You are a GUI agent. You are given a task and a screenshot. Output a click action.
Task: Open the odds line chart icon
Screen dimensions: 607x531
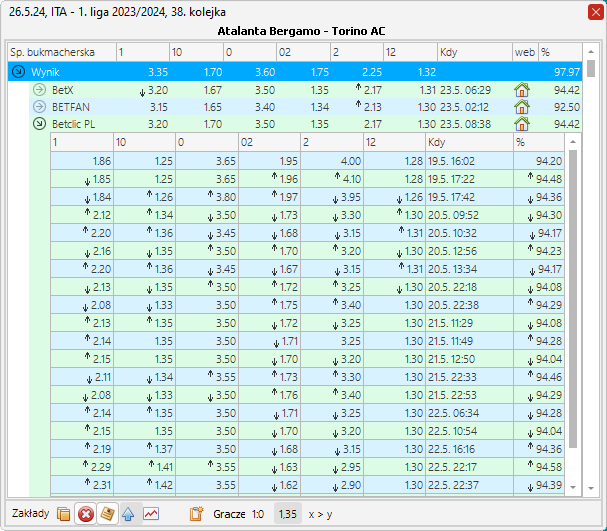click(x=150, y=514)
